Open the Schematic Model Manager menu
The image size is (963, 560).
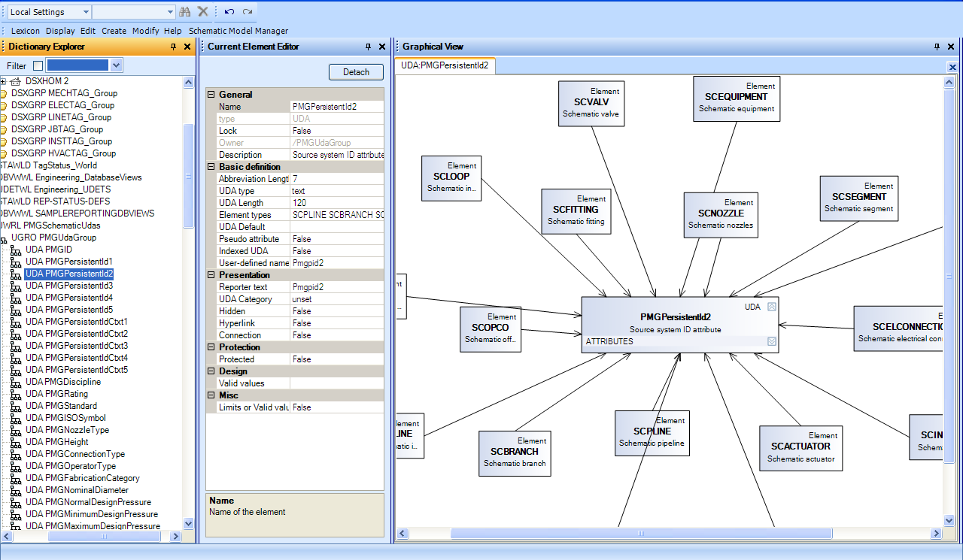click(x=238, y=31)
